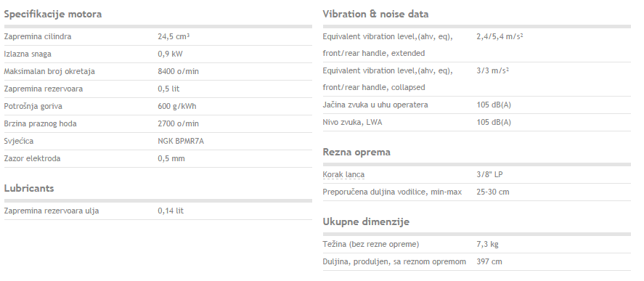Click the Lubricants section heading
This screenshot has height=281, width=644.
(x=29, y=188)
